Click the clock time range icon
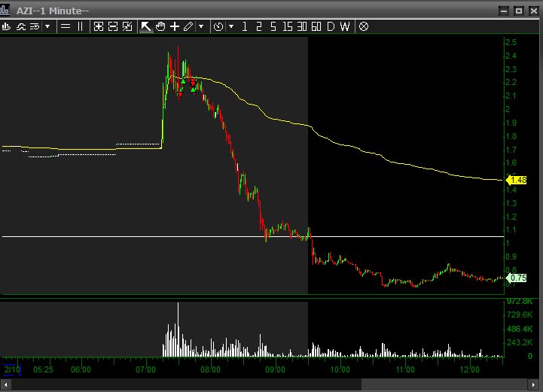This screenshot has height=392, width=543. pos(218,26)
